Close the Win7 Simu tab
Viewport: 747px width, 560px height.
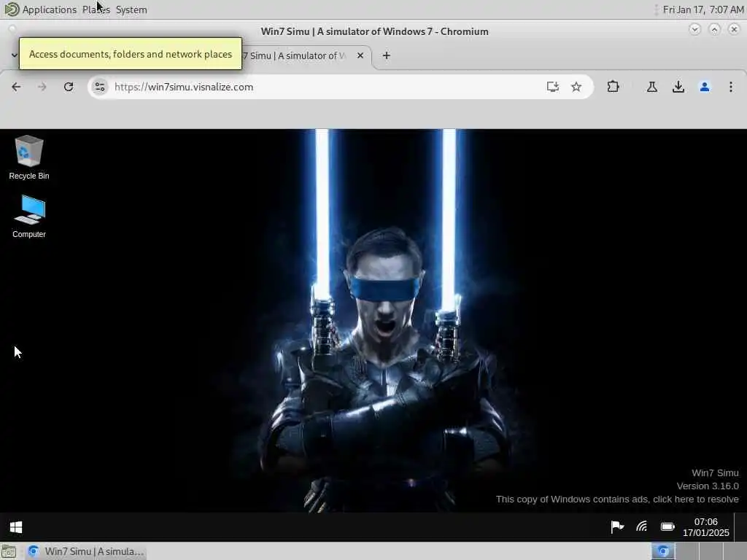[x=360, y=55]
